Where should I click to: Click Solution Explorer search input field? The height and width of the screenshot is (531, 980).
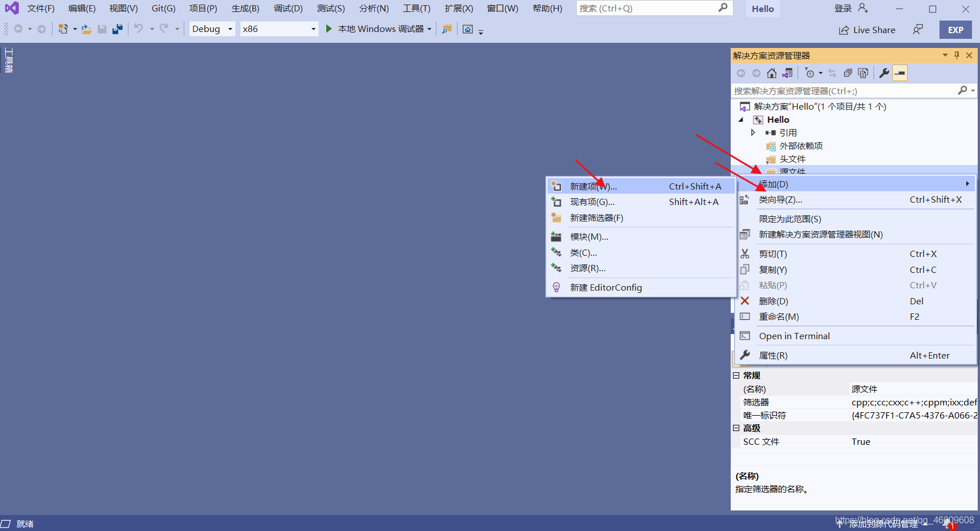(x=844, y=91)
